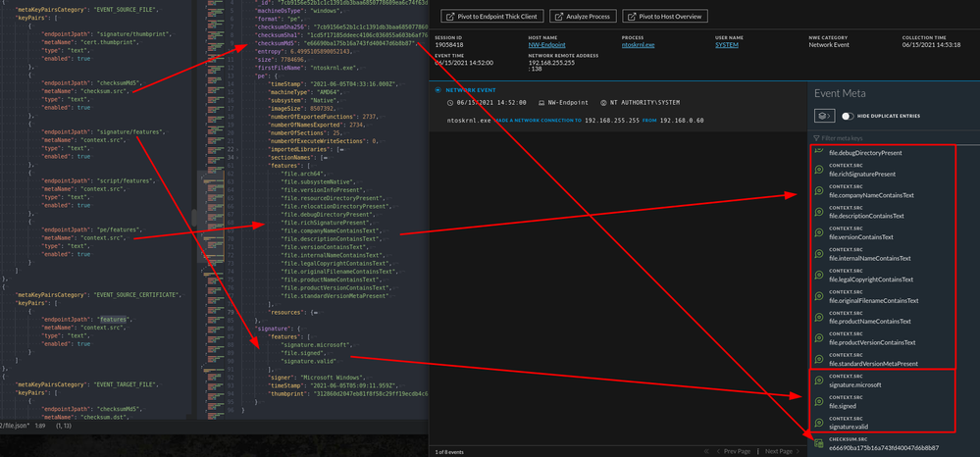This screenshot has width=980, height=457.
Task: Click icon beside file.richSignaturePresent meta
Action: 819,170
